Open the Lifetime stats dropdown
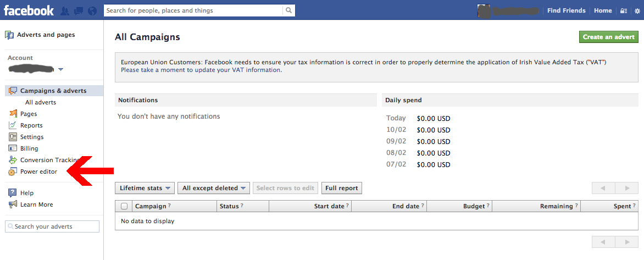Viewport: 644px width, 260px height. (x=145, y=188)
